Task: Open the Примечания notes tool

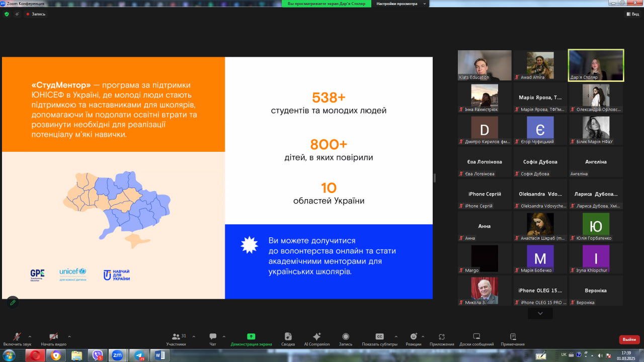Action: pyautogui.click(x=513, y=339)
